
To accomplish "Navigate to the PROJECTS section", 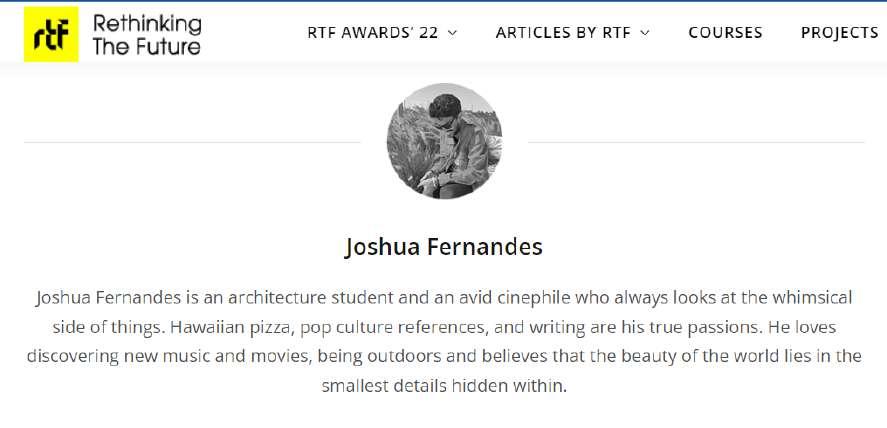I will pyautogui.click(x=839, y=32).
